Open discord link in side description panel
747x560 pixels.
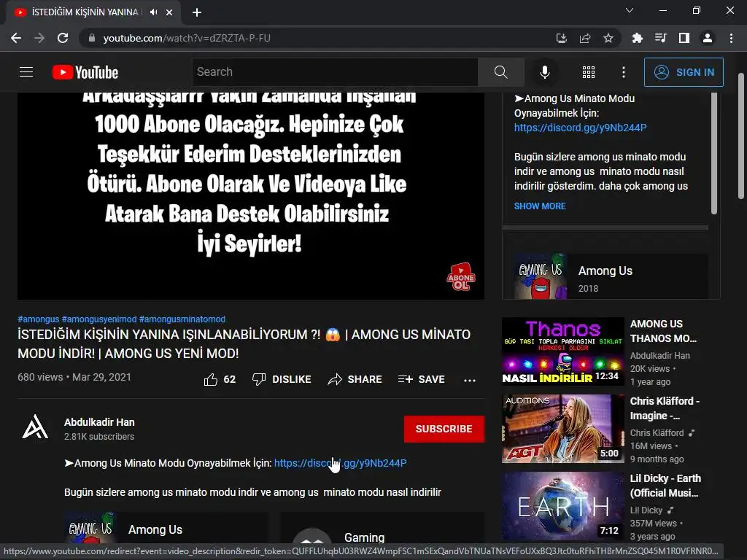coord(580,128)
